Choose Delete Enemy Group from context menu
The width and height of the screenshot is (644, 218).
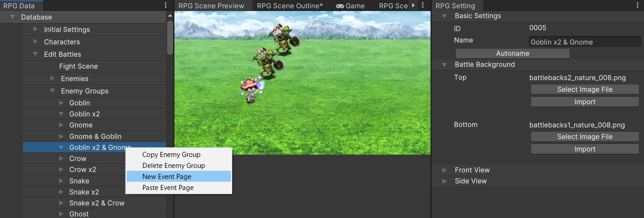[179, 166]
